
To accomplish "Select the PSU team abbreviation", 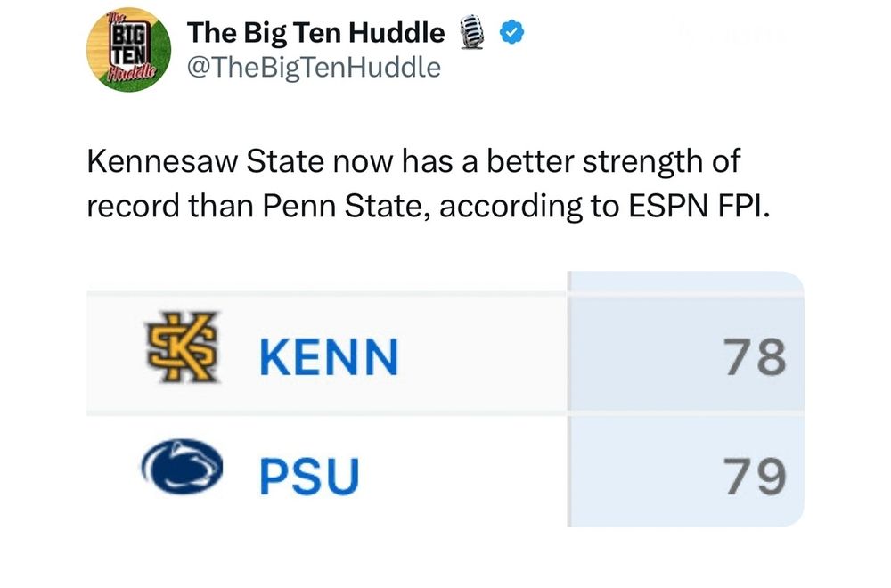I will 308,476.
